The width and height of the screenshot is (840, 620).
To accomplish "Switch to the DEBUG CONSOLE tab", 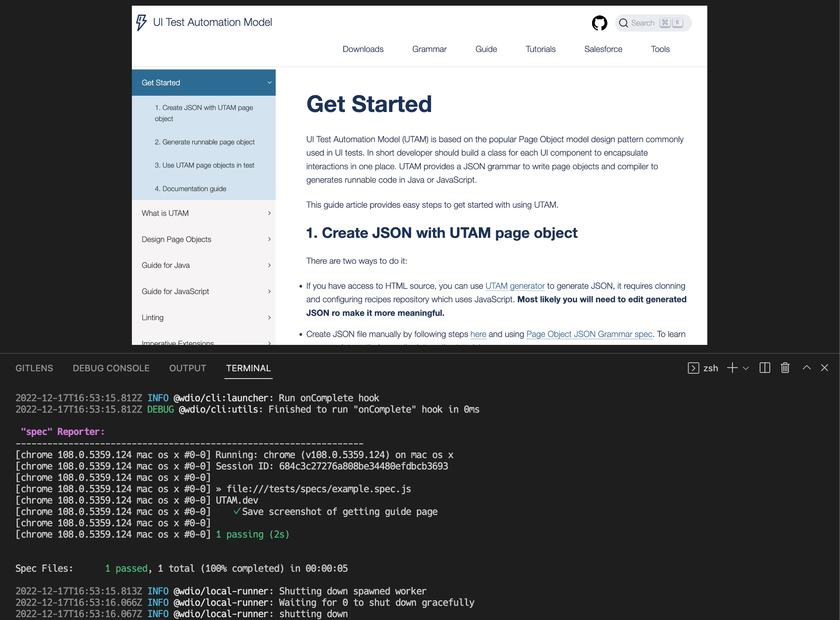I will (111, 368).
